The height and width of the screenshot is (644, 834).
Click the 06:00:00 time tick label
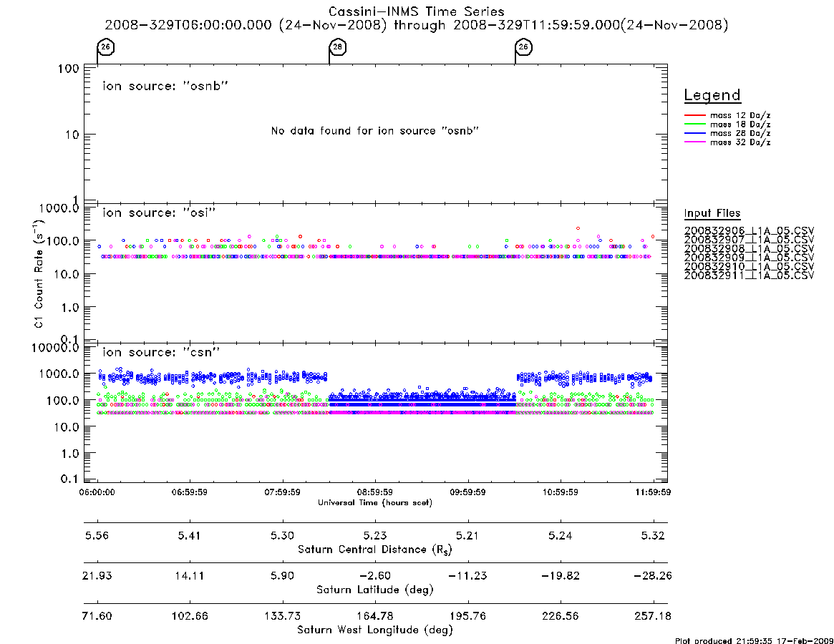pyautogui.click(x=97, y=492)
